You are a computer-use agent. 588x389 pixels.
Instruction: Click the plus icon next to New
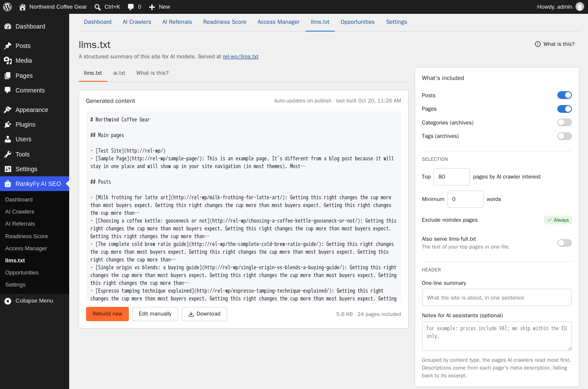152,7
